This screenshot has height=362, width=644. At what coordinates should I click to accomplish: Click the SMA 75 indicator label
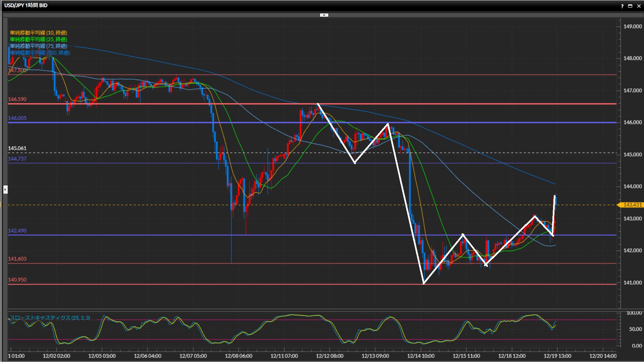38,46
